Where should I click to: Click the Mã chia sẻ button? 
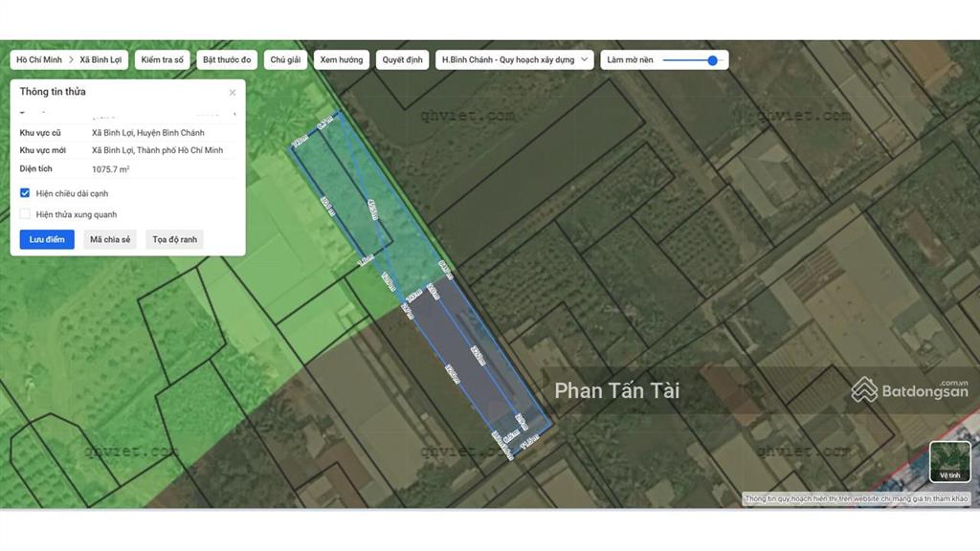(110, 239)
